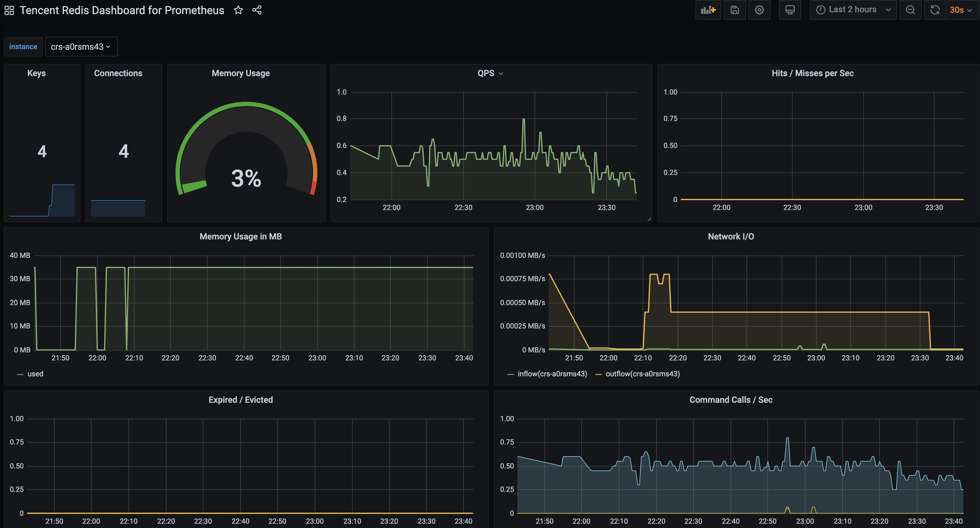This screenshot has height=528, width=980.
Task: Click the dashboard grid icon
Action: click(9, 10)
